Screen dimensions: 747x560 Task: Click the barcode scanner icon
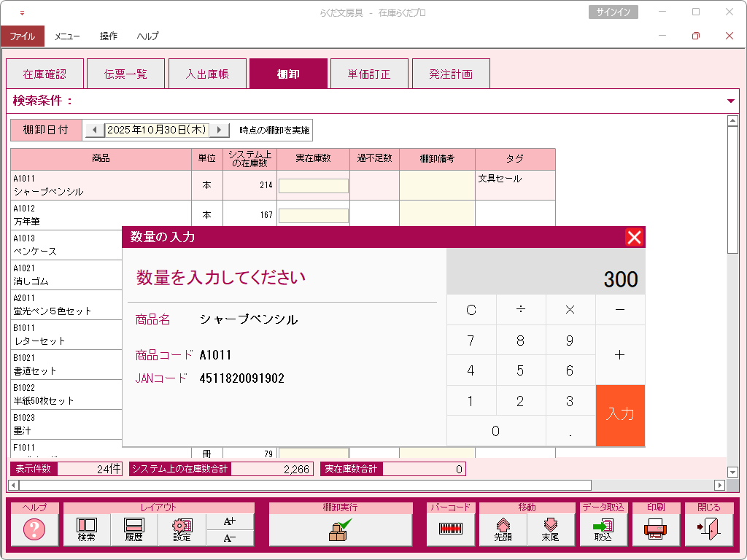pyautogui.click(x=451, y=529)
